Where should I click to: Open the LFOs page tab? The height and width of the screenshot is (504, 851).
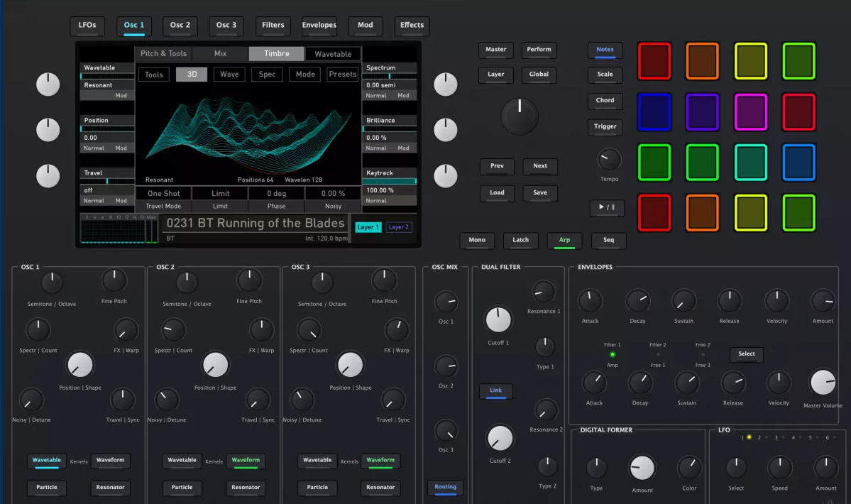click(87, 26)
